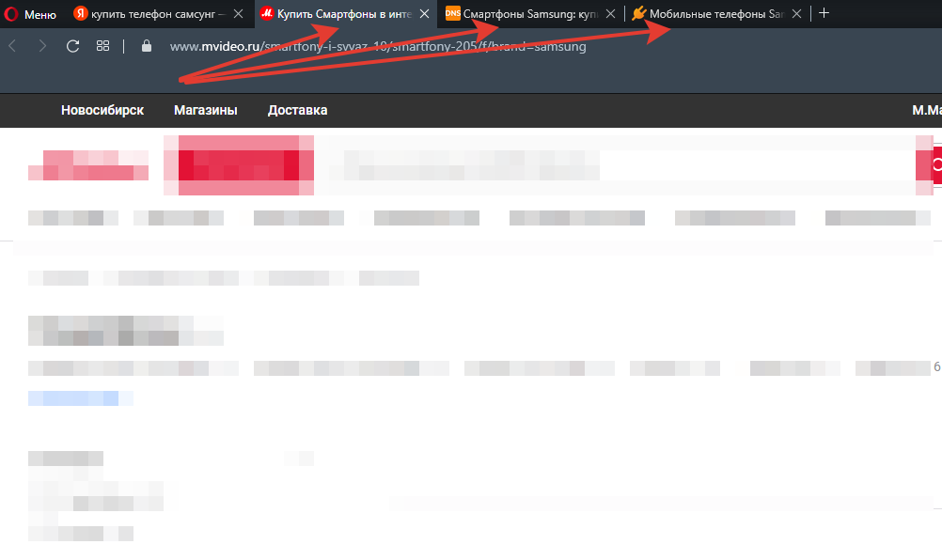Reload the current page

(x=72, y=46)
